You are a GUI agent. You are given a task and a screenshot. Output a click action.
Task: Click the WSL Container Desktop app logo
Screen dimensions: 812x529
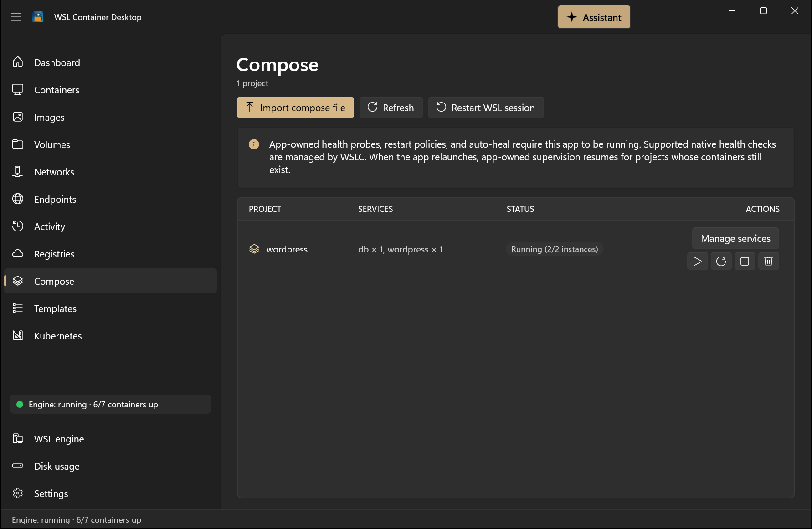(38, 17)
